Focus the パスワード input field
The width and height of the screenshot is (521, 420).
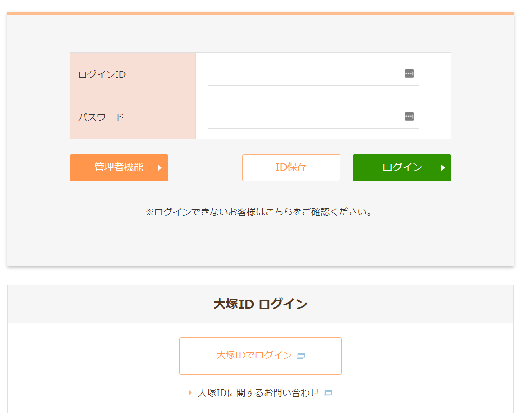(313, 117)
